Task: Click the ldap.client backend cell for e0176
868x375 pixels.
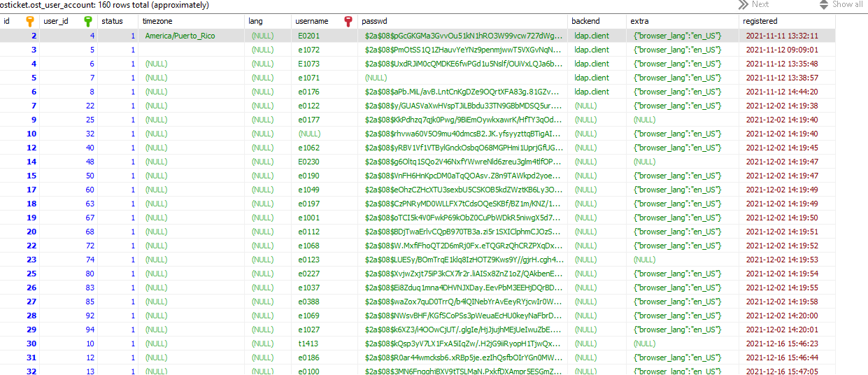Action: pyautogui.click(x=592, y=92)
